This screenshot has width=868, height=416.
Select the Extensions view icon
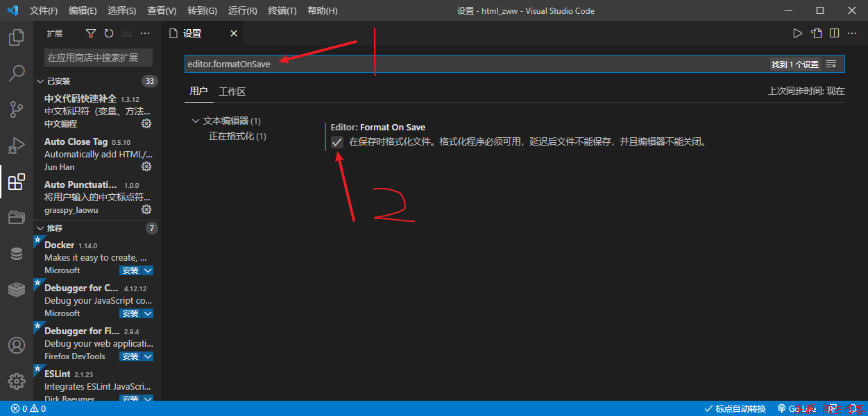click(x=17, y=182)
